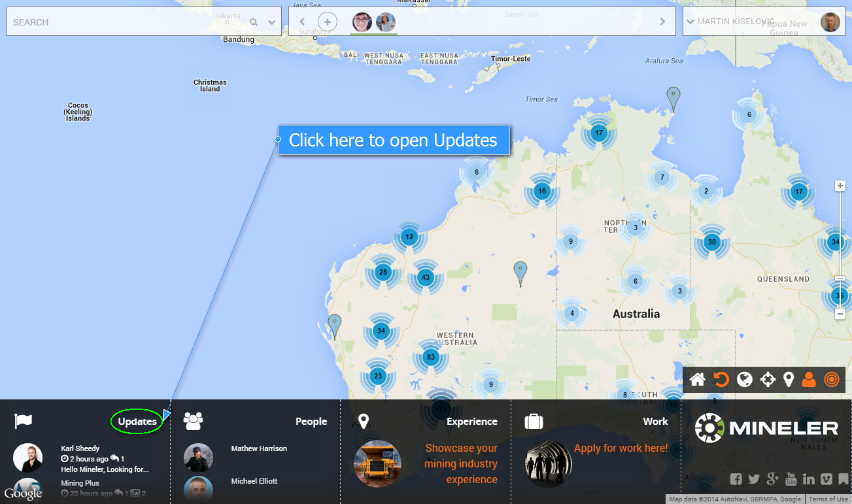Screen dimensions: 852x504
Task: Open the Twitter social icon
Action: [754, 479]
